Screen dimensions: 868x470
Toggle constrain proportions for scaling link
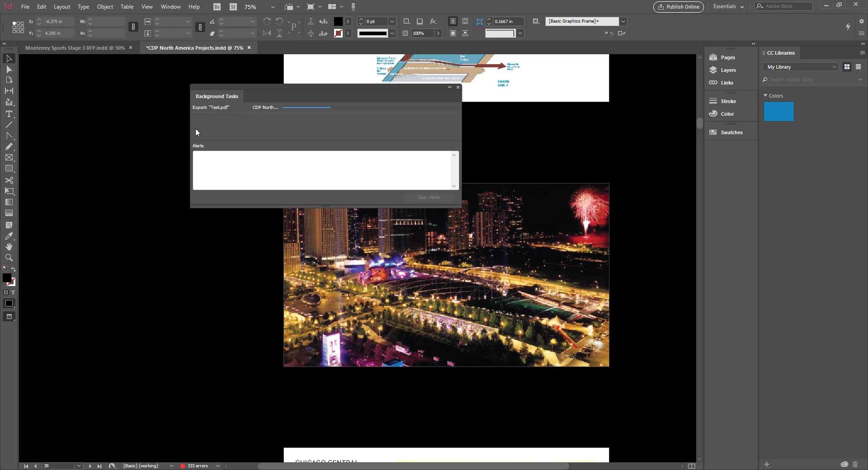(200, 27)
